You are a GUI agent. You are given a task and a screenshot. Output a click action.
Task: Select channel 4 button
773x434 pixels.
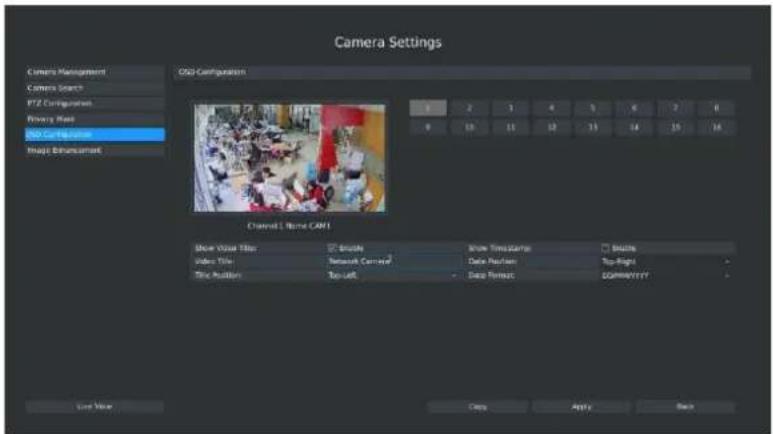pos(552,108)
